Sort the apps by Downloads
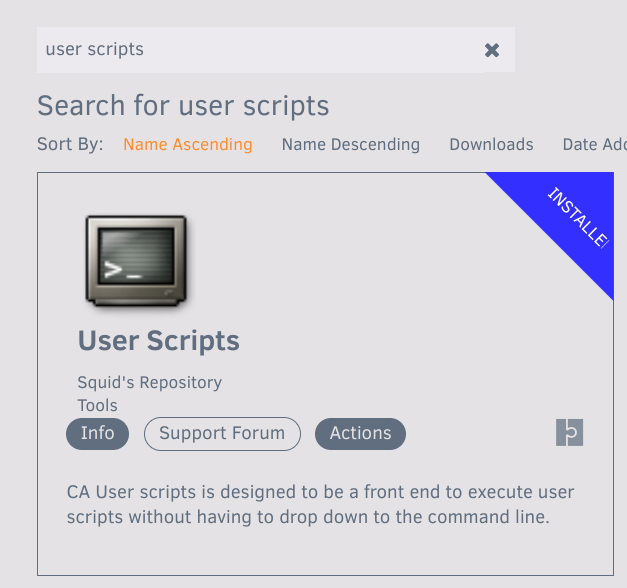The image size is (627, 588). point(491,145)
